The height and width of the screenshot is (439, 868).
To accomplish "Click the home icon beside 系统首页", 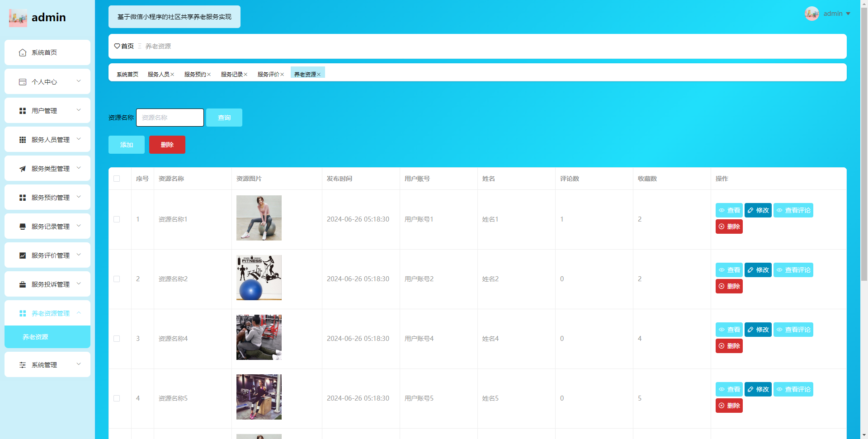I will pyautogui.click(x=23, y=53).
